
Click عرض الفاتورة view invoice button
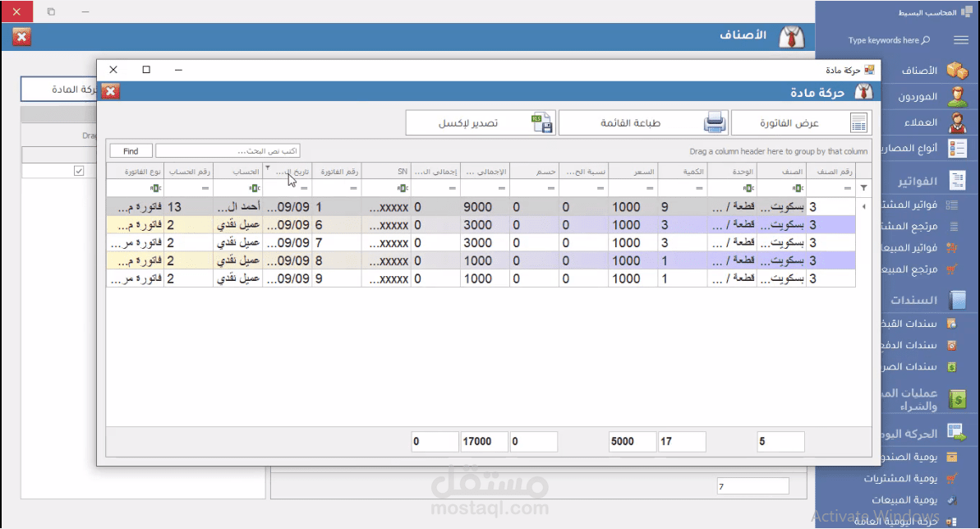(x=801, y=122)
